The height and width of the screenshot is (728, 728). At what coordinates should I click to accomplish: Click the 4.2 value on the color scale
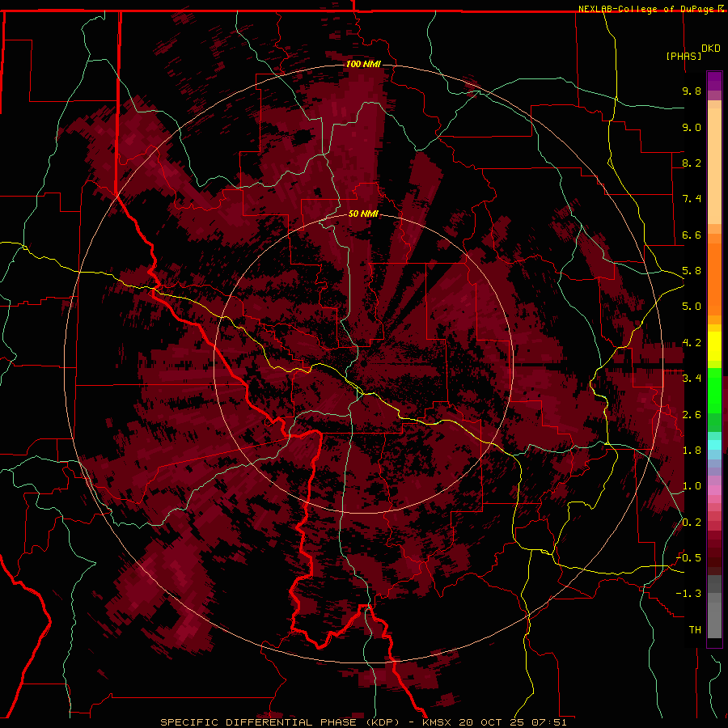[x=692, y=343]
